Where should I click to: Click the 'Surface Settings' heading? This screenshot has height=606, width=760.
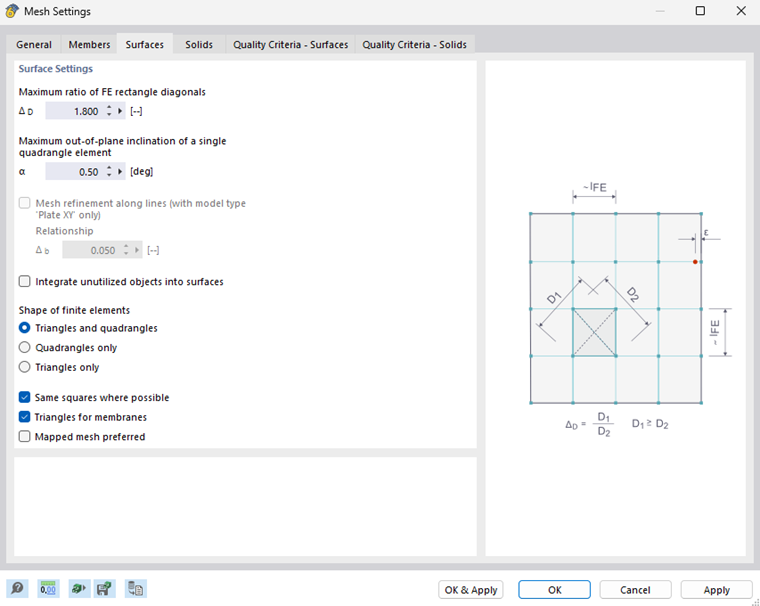pyautogui.click(x=56, y=68)
